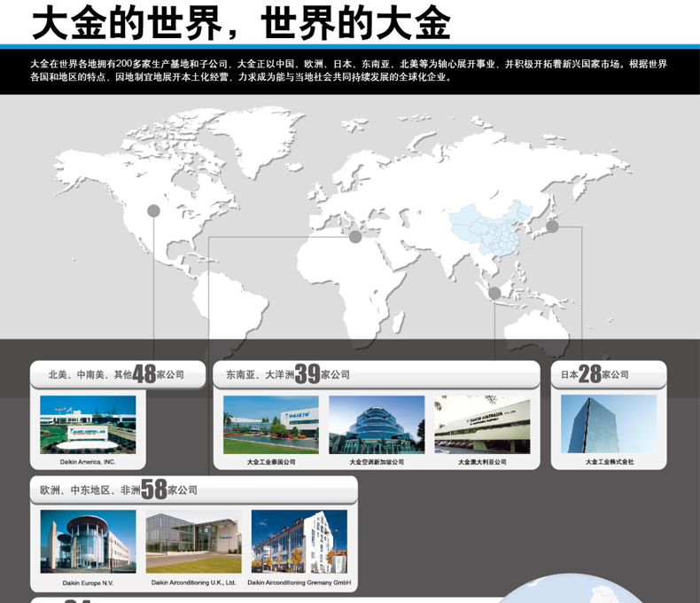Open the Daikin America, INC. photo
700x603 pixels.
click(x=88, y=425)
